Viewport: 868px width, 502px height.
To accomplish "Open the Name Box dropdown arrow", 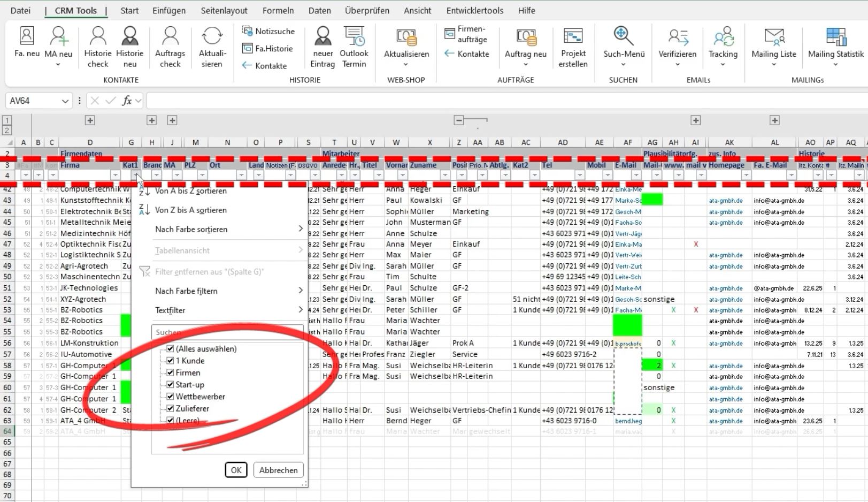I will click(x=65, y=101).
